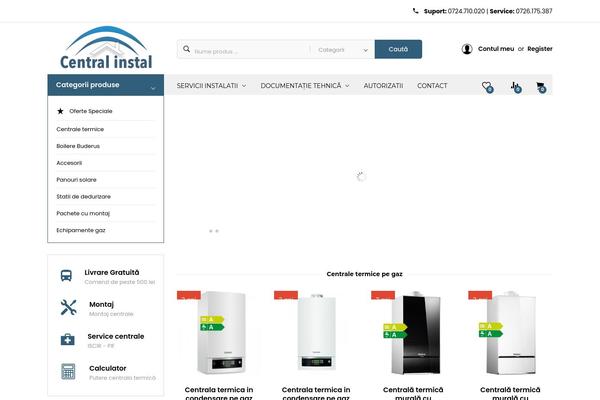Select the second slider pagination dot

pos(217,231)
